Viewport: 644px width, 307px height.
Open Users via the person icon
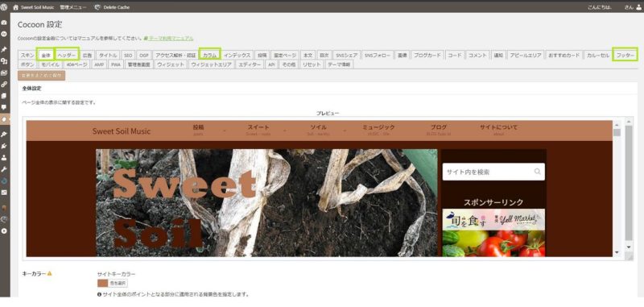coord(4,157)
